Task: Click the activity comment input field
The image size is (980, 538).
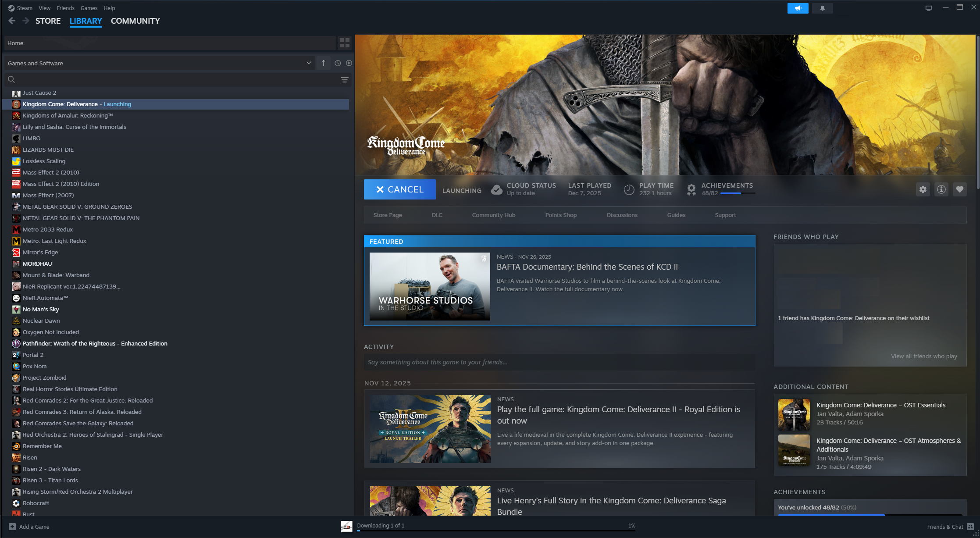Action: pos(559,362)
